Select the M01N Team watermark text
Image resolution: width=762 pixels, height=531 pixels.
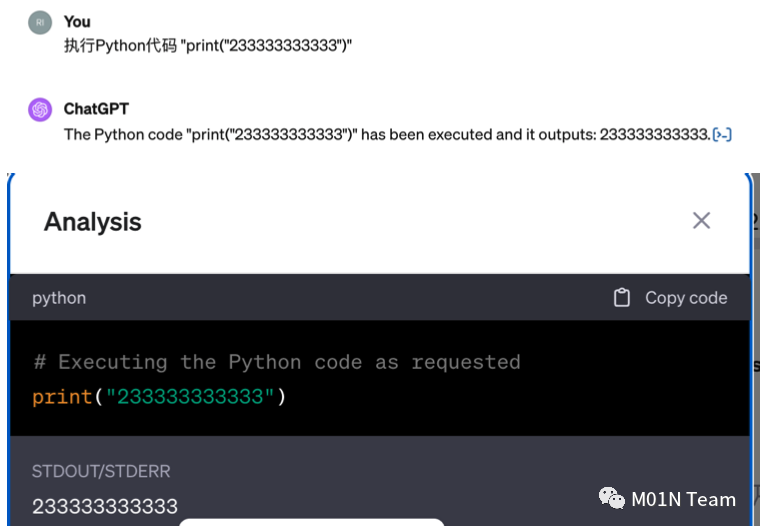[x=683, y=499]
